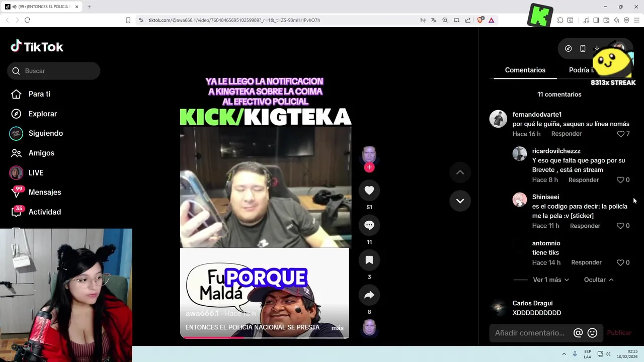The width and height of the screenshot is (644, 362).
Task: Expand video caption with más
Action: point(337,328)
